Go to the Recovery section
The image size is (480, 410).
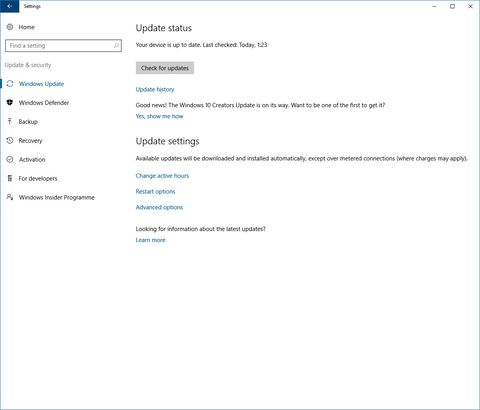pyautogui.click(x=30, y=141)
